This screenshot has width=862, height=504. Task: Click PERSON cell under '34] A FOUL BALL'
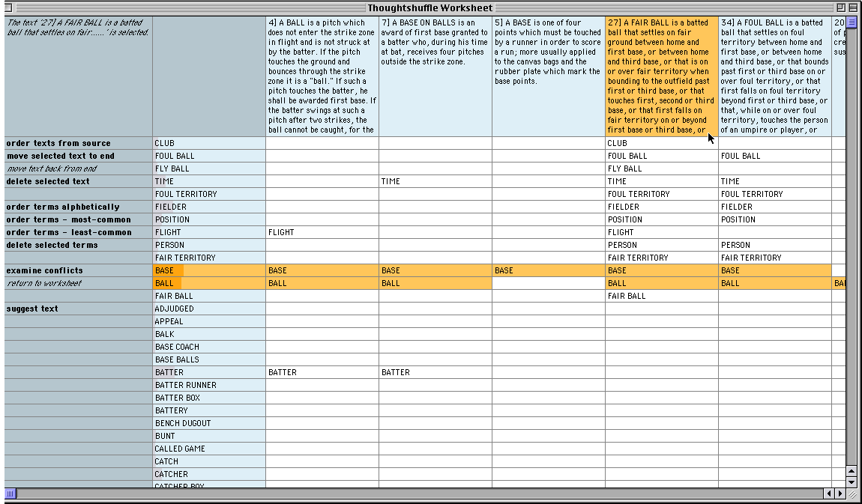click(775, 245)
